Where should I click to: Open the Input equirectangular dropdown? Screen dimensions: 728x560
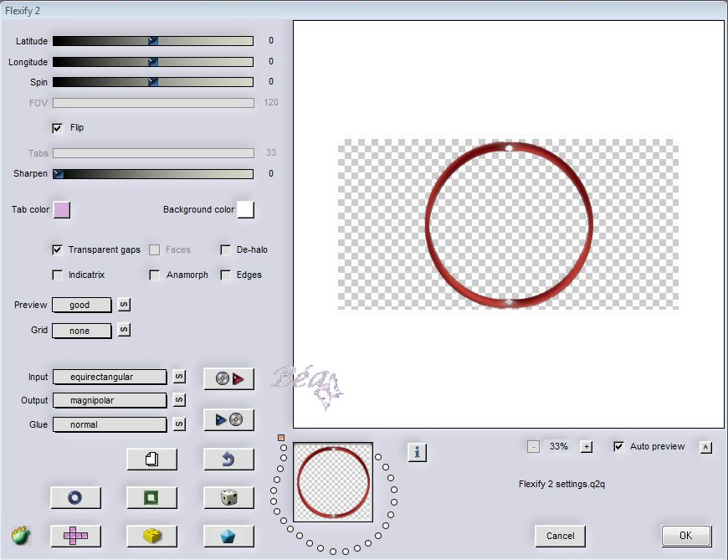point(110,377)
